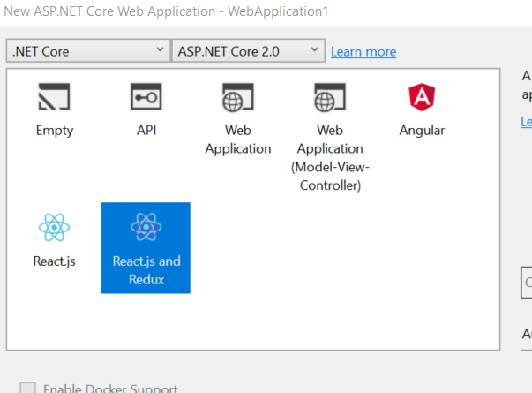Open the Learn more link beside version dropdown

pyautogui.click(x=363, y=51)
